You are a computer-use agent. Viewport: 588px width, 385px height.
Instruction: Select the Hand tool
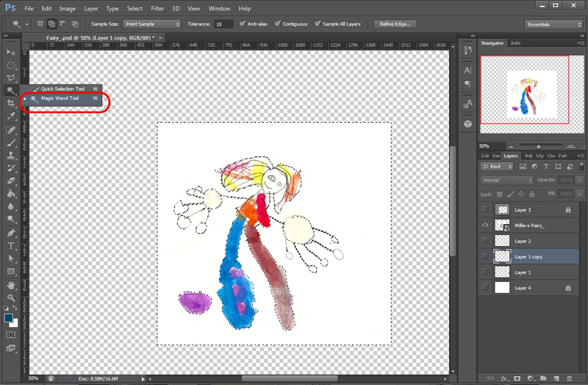click(11, 285)
